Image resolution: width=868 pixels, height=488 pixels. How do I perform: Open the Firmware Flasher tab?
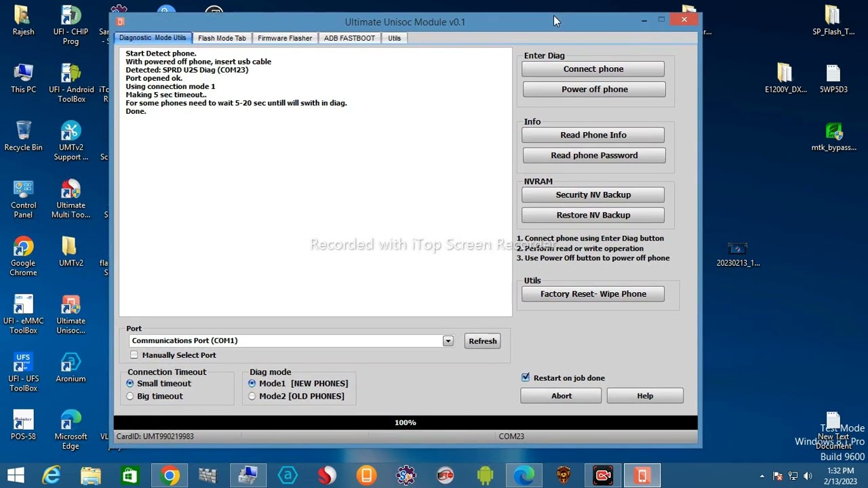[285, 38]
